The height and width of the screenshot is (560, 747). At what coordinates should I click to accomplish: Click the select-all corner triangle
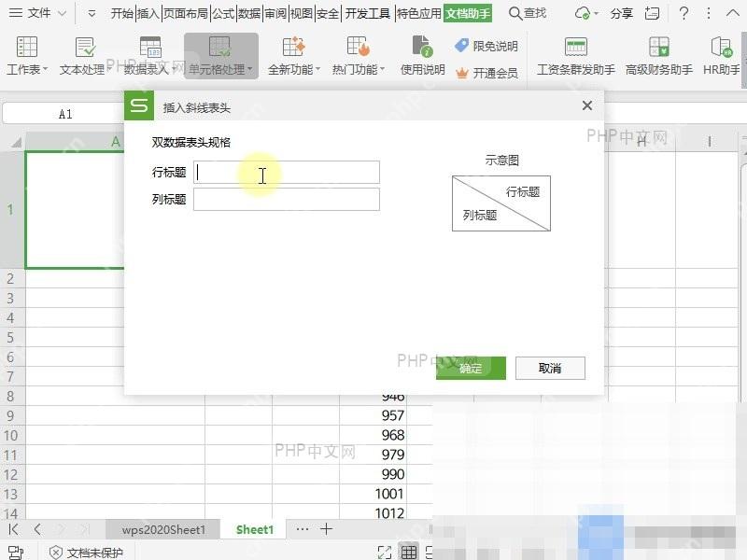[16, 142]
